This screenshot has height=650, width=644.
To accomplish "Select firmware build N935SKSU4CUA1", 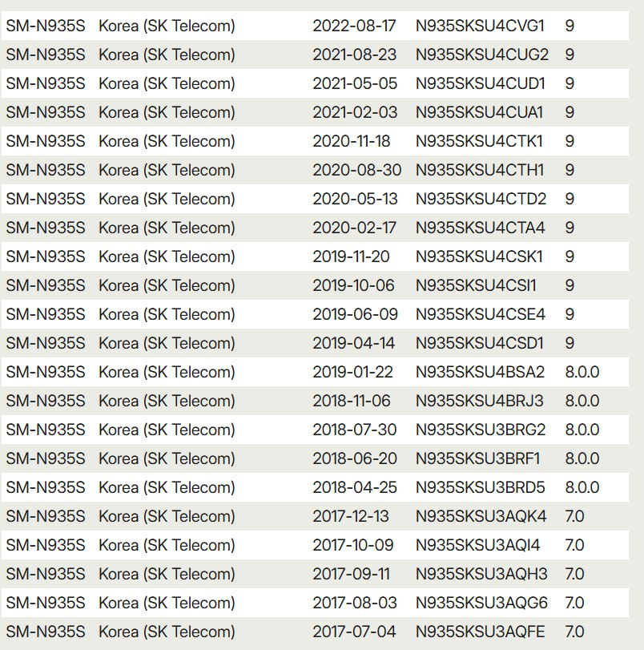I will coord(479,112).
